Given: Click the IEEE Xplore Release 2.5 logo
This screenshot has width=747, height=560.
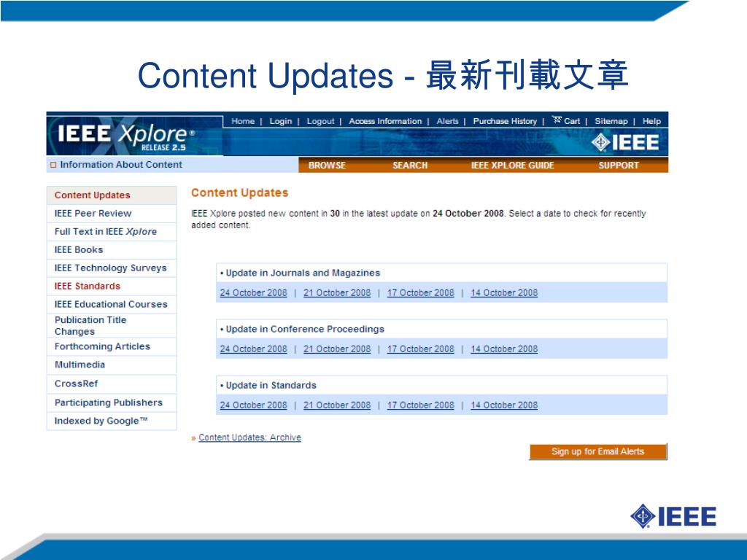Looking at the screenshot, I should point(126,136).
